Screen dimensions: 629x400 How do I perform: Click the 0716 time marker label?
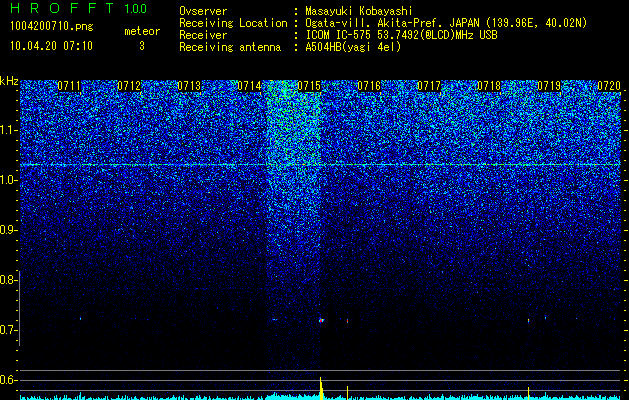coord(369,86)
